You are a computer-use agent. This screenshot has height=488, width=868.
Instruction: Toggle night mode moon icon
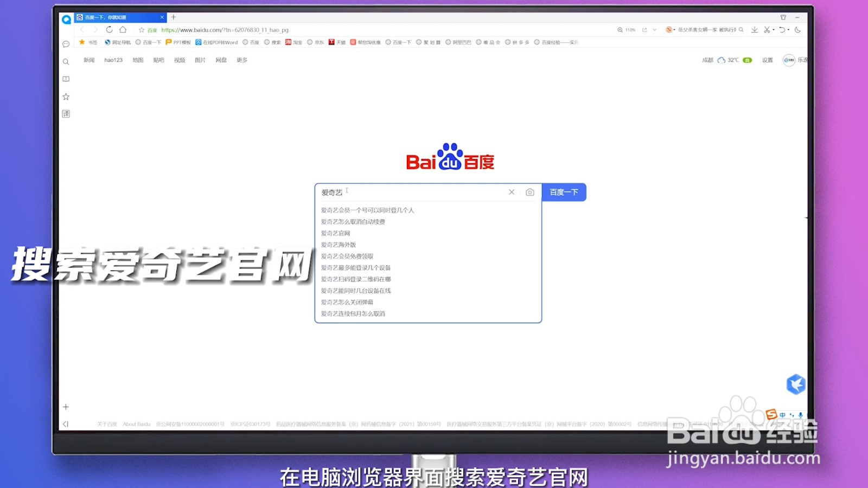coord(798,30)
